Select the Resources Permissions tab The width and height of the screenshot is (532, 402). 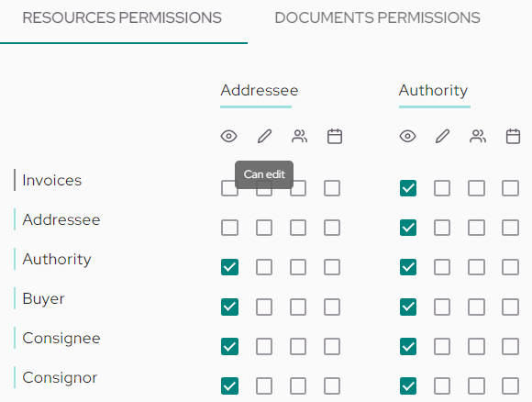(x=122, y=17)
